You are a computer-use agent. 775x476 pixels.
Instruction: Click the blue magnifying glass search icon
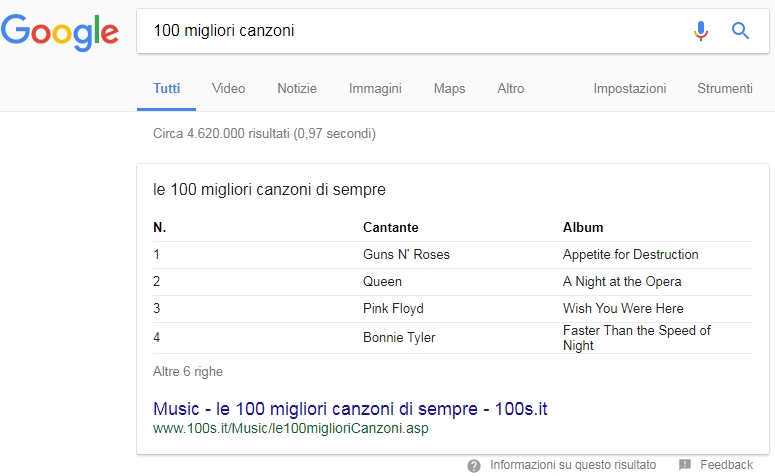740,31
